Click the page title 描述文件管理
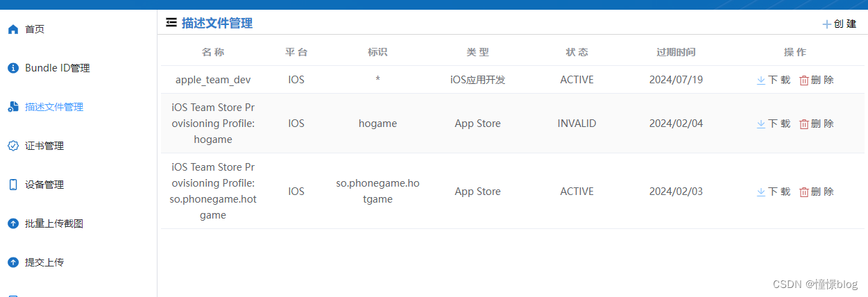Viewport: 868px width, 297px height. (x=217, y=23)
